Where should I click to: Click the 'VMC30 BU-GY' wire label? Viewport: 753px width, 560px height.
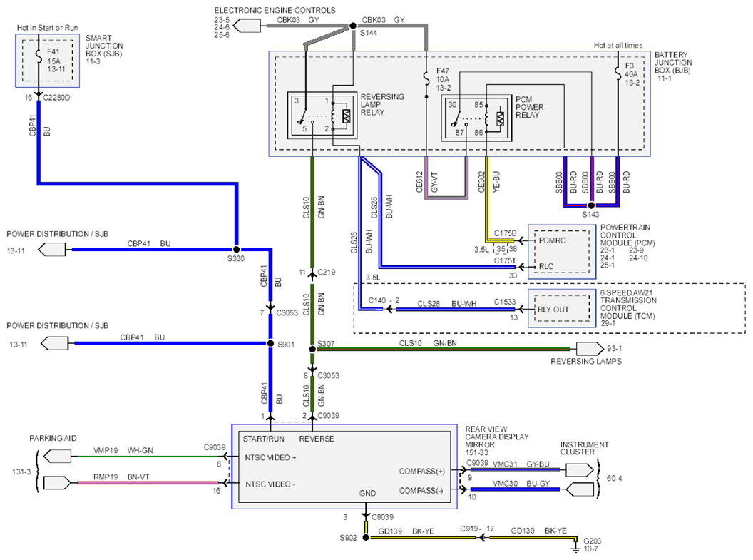(521, 484)
